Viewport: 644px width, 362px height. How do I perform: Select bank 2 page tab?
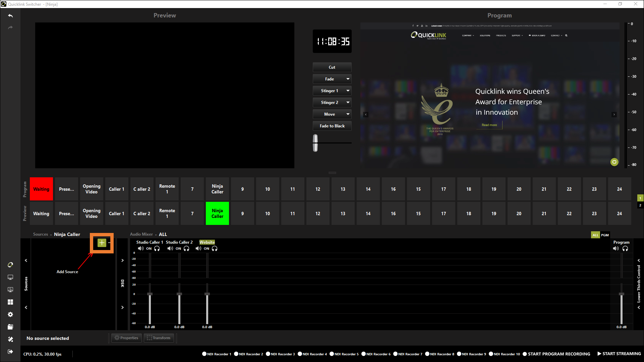pos(640,205)
